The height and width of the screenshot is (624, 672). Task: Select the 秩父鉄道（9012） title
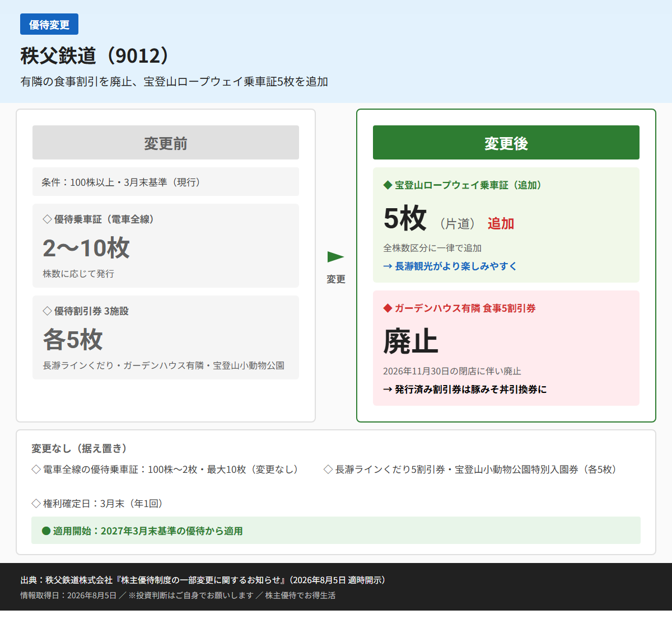(95, 56)
